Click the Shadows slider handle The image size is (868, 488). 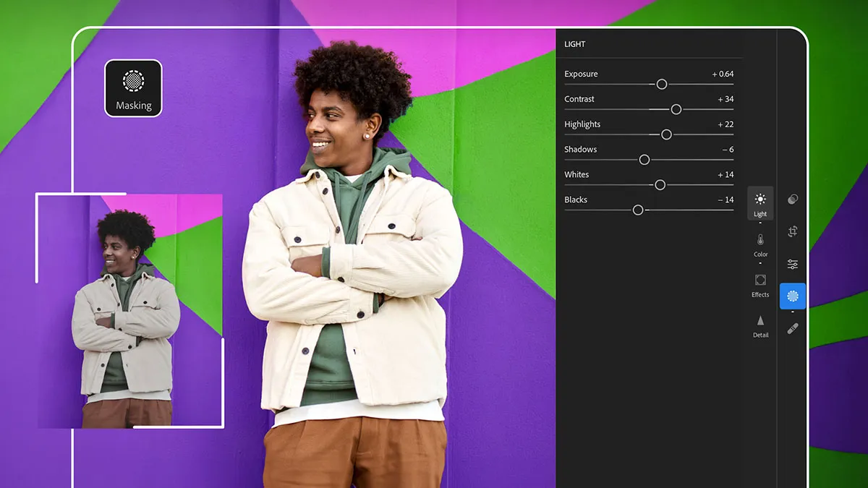click(x=644, y=160)
